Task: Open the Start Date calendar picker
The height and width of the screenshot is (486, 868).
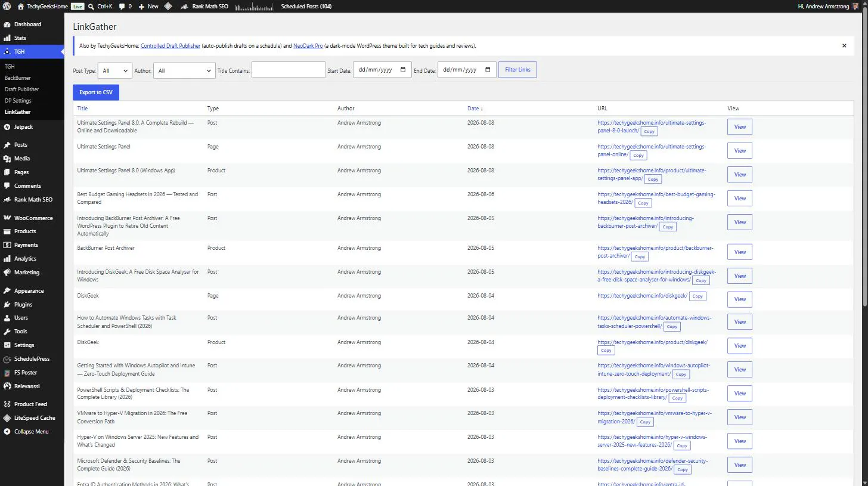Action: point(403,70)
